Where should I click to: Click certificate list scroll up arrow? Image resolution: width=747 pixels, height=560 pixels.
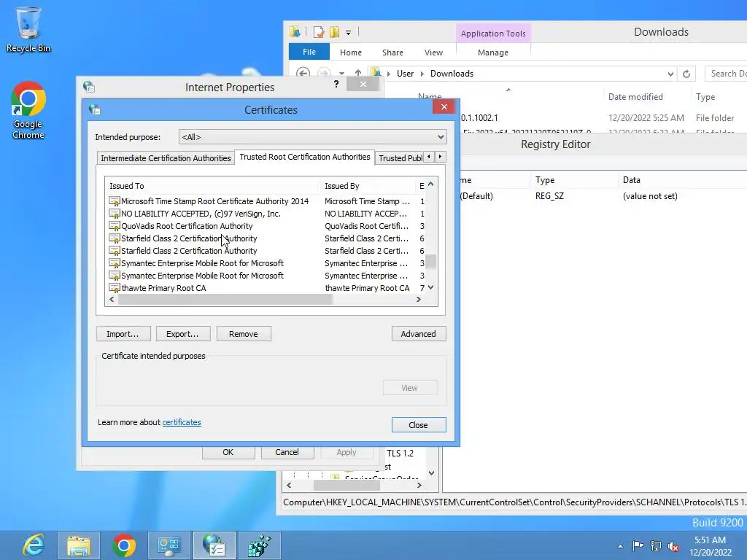430,184
